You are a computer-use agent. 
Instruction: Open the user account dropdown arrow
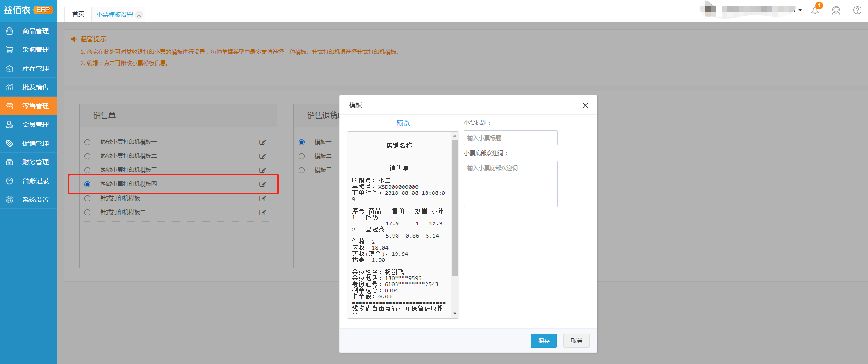800,10
